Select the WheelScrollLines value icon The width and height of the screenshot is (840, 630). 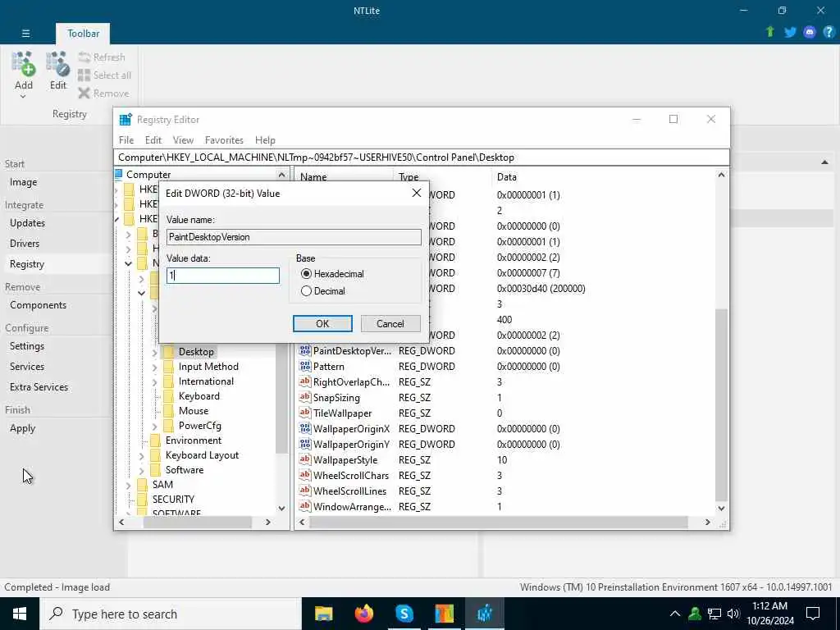click(x=305, y=491)
